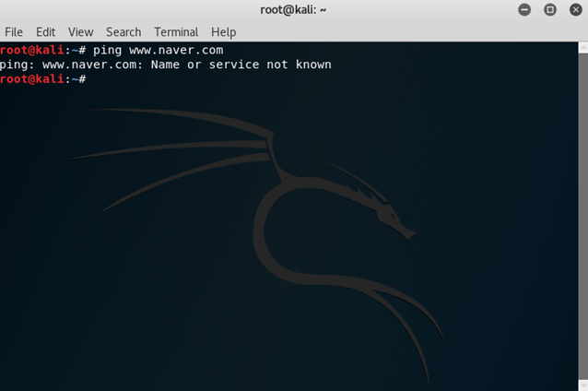The height and width of the screenshot is (391, 588).
Task: Close the root@kali terminal window
Action: [x=576, y=10]
